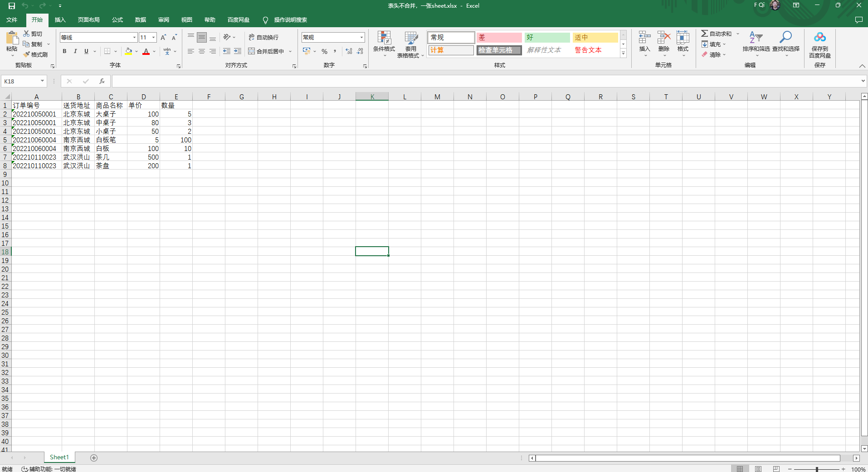Collapse the ribbon with chevron
Viewport: 868px width, 472px height.
coord(862,66)
